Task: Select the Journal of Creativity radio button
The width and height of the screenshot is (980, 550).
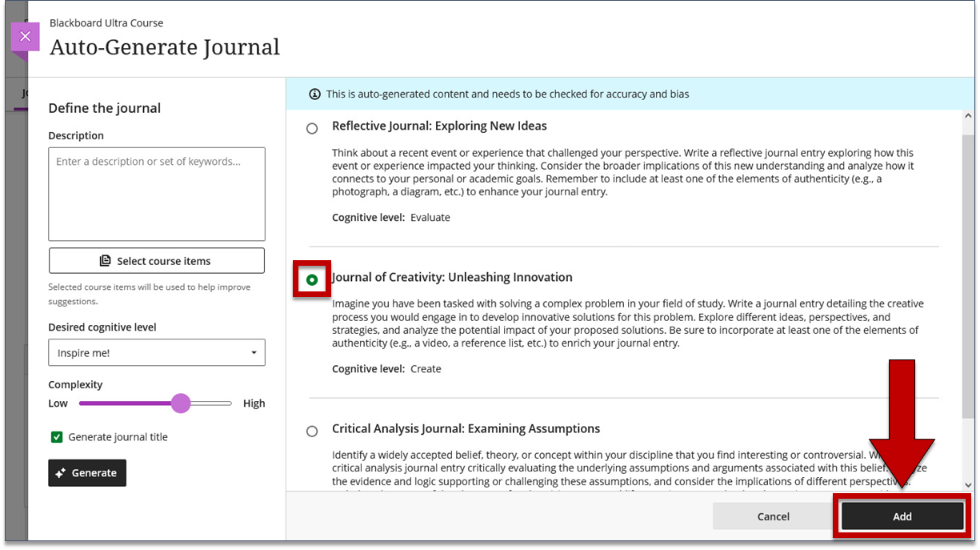Action: point(312,279)
